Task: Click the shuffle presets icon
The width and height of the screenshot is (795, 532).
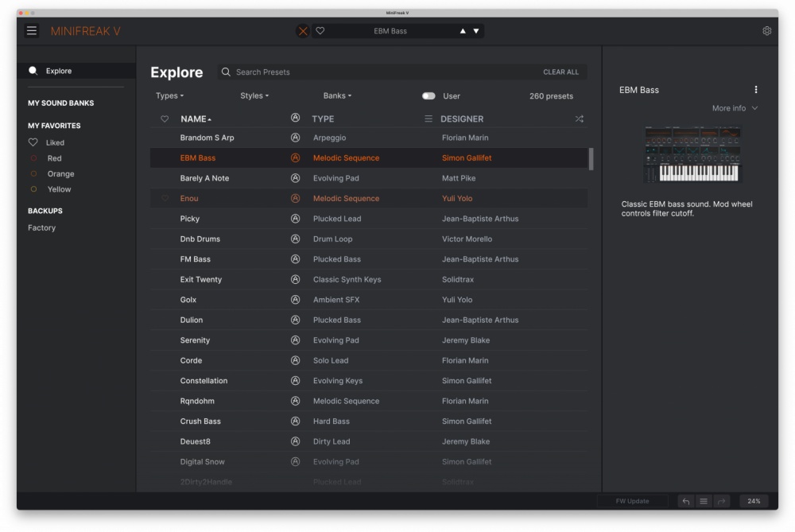Action: (579, 119)
